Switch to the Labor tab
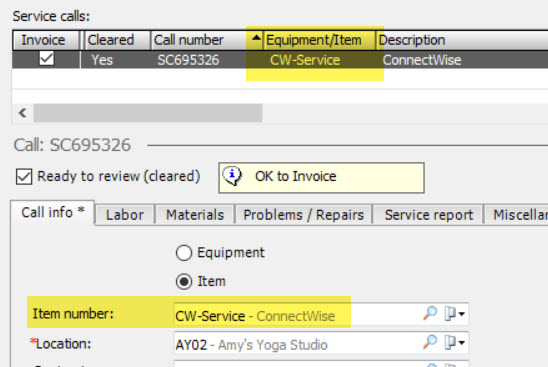 [125, 215]
